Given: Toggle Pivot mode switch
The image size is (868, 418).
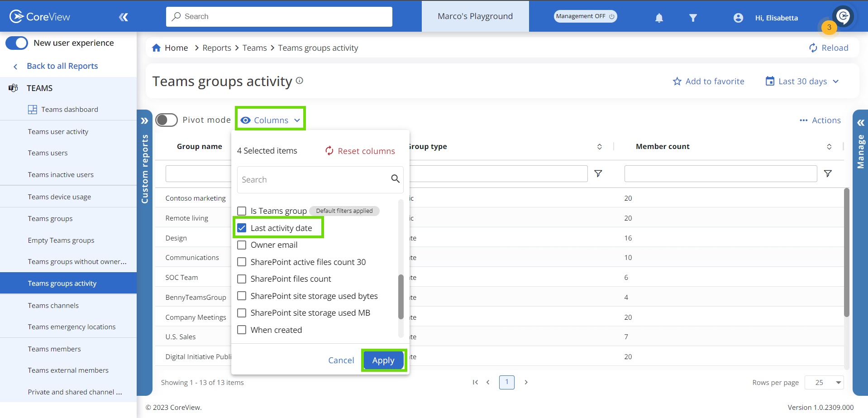Looking at the screenshot, I should point(167,120).
